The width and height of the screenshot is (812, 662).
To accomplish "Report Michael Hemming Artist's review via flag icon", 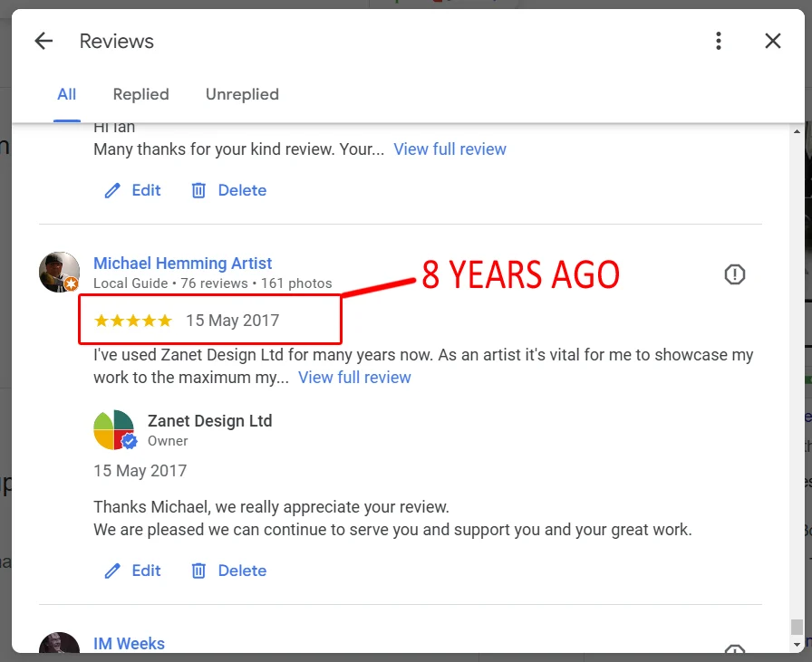I will click(735, 274).
